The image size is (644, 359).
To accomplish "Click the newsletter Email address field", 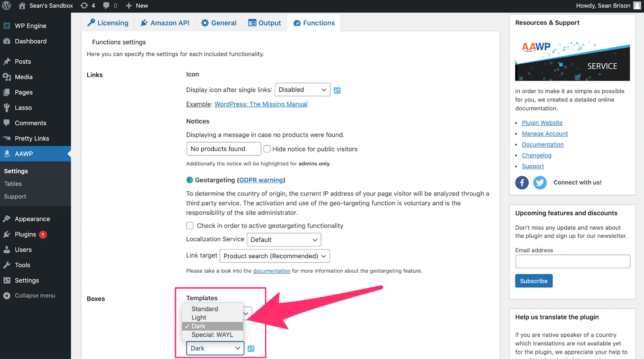I will (573, 261).
